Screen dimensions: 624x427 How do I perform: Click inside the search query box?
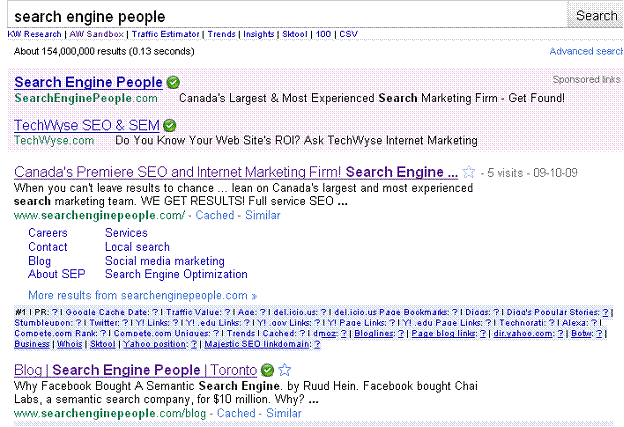285,16
